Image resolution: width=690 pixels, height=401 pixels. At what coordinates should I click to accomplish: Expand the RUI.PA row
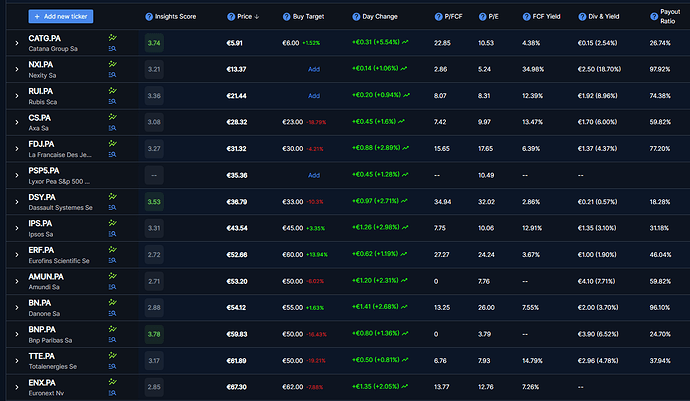[17, 96]
